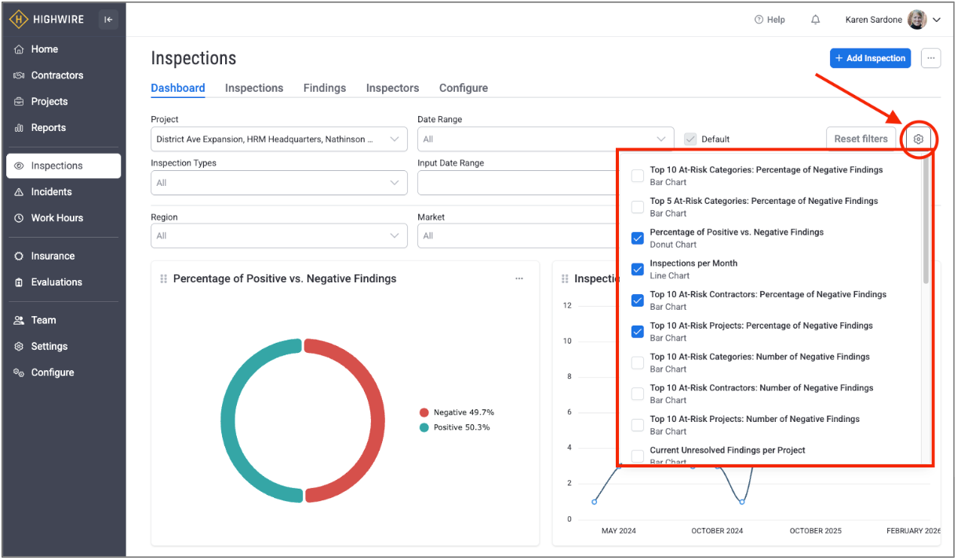Viewport: 957px width, 560px height.
Task: Click the Add Inspection button
Action: [870, 58]
